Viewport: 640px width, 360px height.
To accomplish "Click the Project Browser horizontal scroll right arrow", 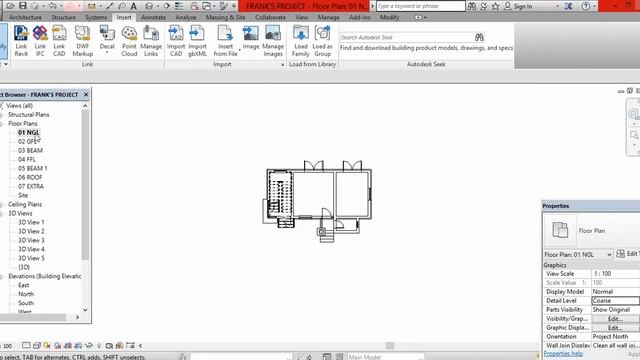I will (x=78, y=317).
